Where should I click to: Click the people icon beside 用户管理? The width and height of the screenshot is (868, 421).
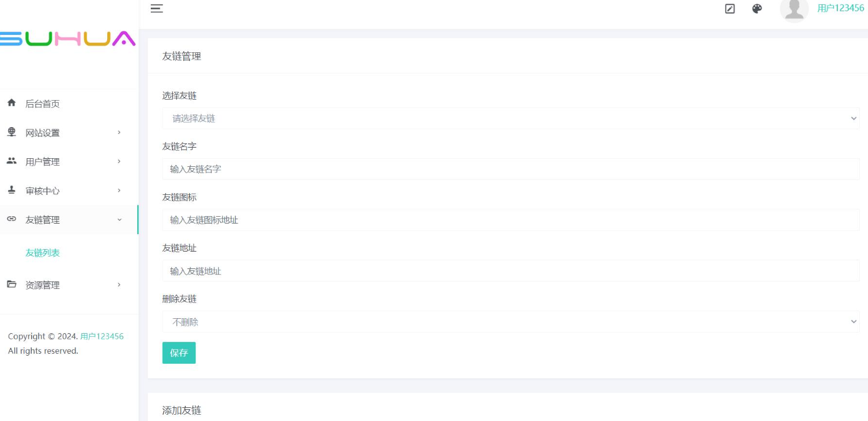11,161
